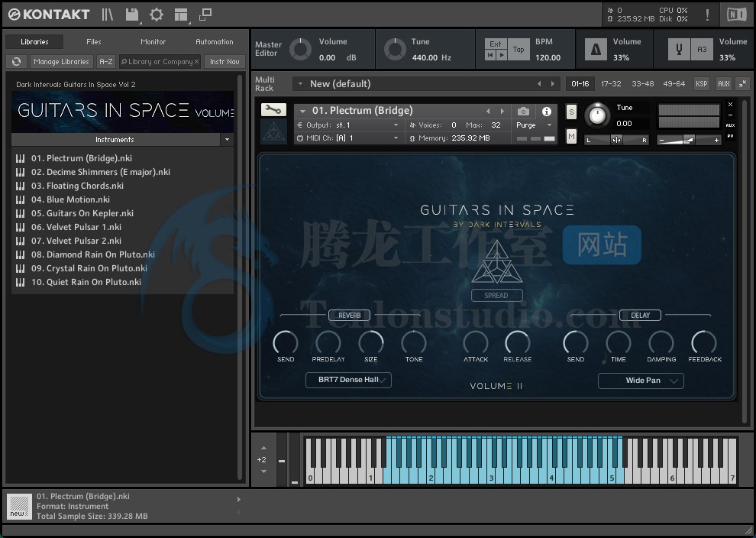Click the transport play button under Ext
The width and height of the screenshot is (756, 538).
click(502, 55)
